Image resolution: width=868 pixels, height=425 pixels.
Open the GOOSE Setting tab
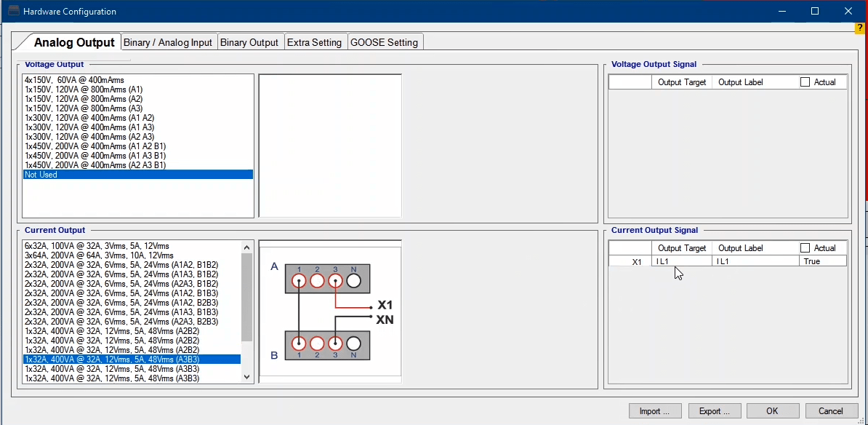pyautogui.click(x=384, y=42)
